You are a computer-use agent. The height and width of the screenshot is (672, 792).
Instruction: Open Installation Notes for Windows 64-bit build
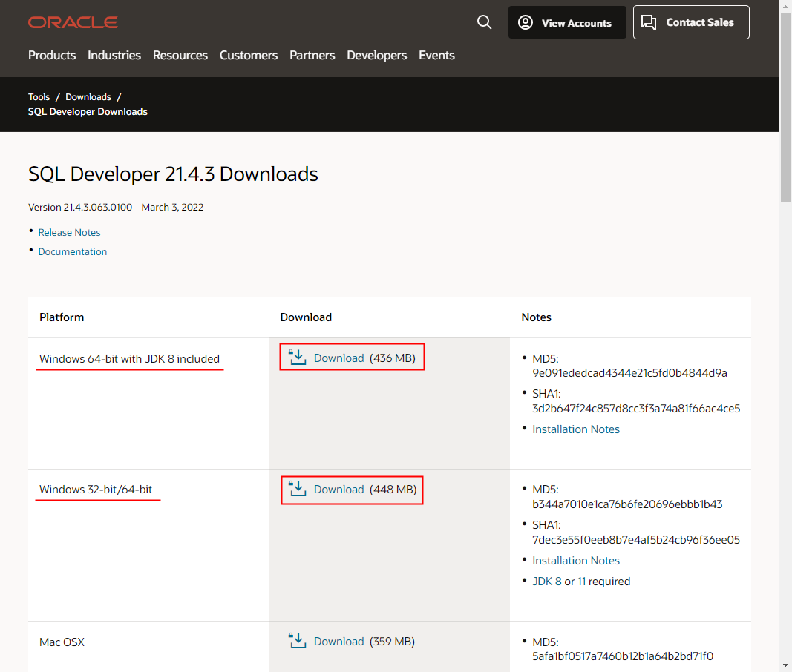tap(576, 429)
